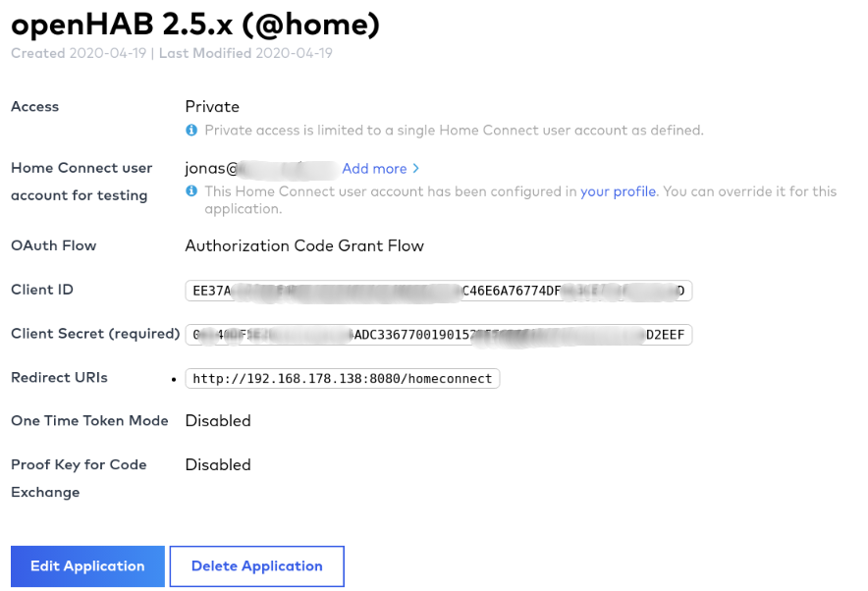Click the Delete Application button
This screenshot has width=868, height=591.
[x=256, y=565]
